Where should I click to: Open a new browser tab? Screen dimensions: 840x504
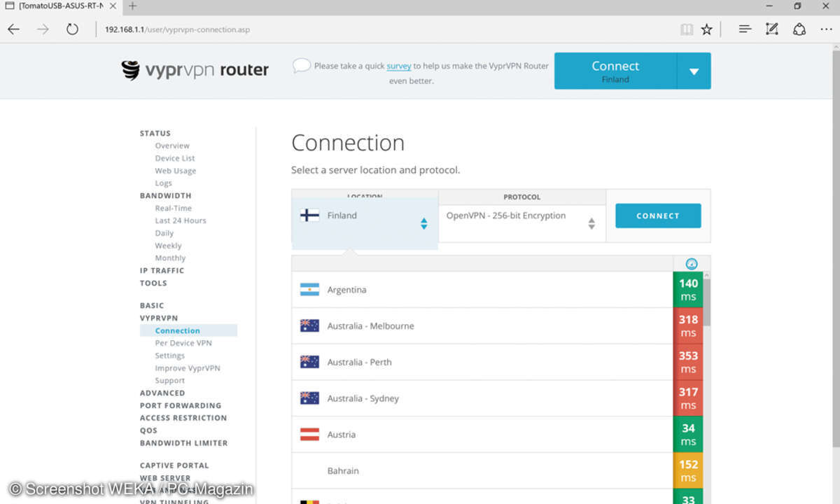pos(132,6)
